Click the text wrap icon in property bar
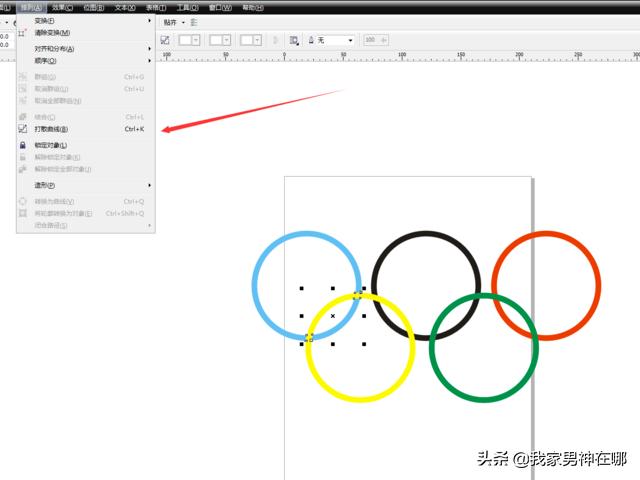This screenshot has width=640, height=480. click(294, 40)
